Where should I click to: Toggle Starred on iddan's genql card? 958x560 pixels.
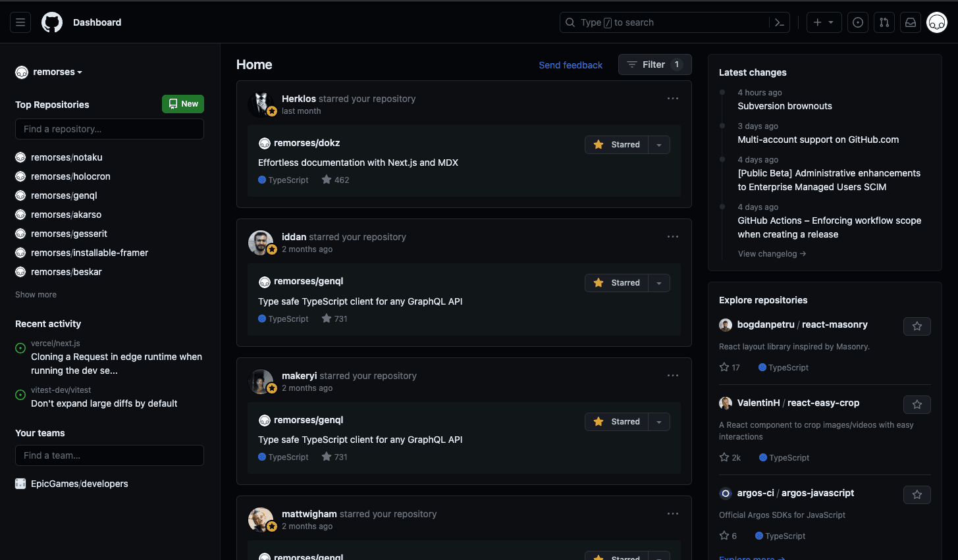tap(617, 283)
